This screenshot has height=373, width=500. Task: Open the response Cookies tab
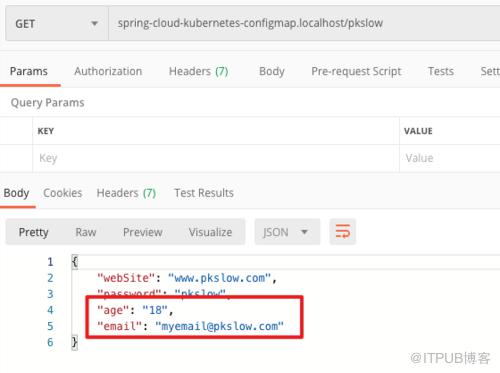63,193
